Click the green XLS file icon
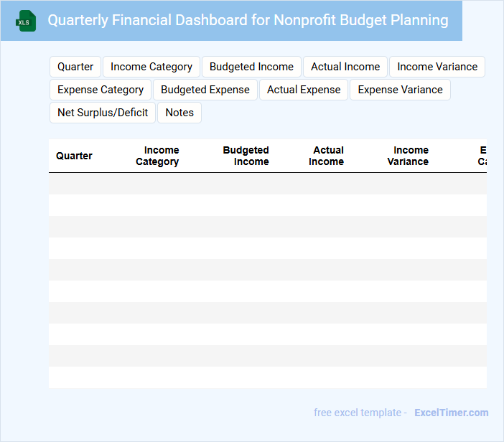This screenshot has width=504, height=442. click(x=27, y=21)
